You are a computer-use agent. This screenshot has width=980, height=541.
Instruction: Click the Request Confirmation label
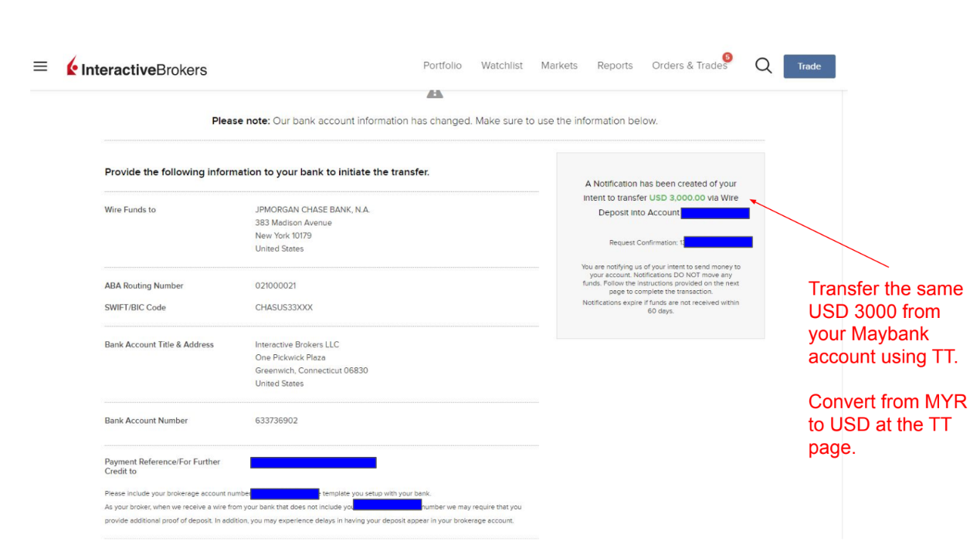pyautogui.click(x=643, y=242)
